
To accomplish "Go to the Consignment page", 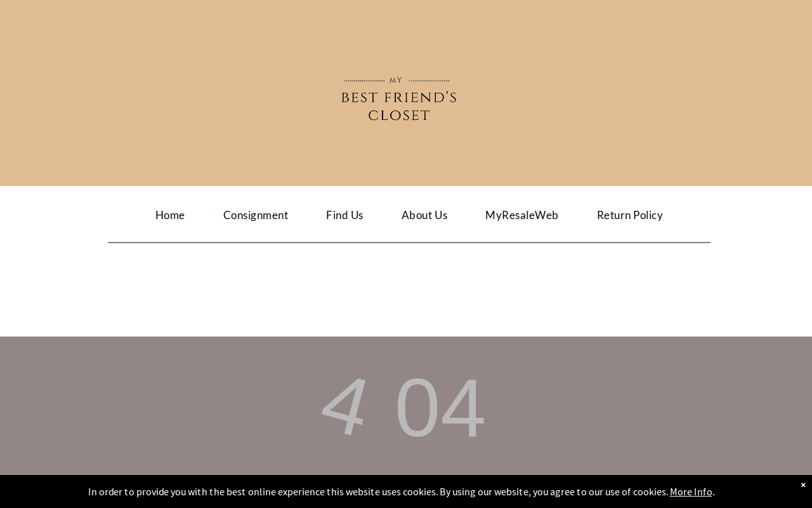I will point(256,215).
